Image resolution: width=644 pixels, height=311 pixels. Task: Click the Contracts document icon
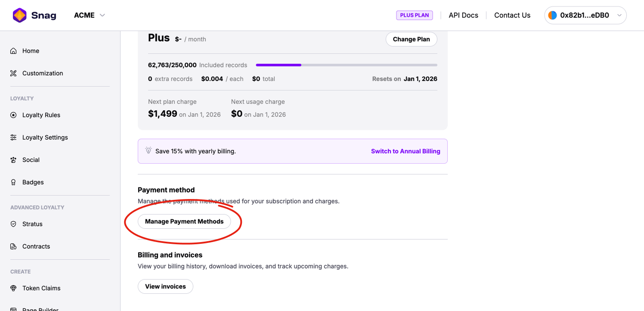[13, 246]
